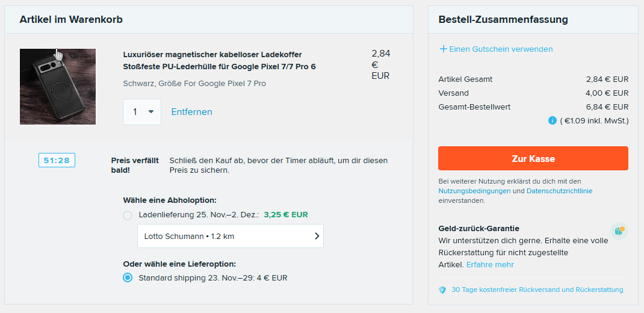Image resolution: width=644 pixels, height=313 pixels.
Task: Click Erfahre mehr under guarantee text
Action: click(490, 265)
